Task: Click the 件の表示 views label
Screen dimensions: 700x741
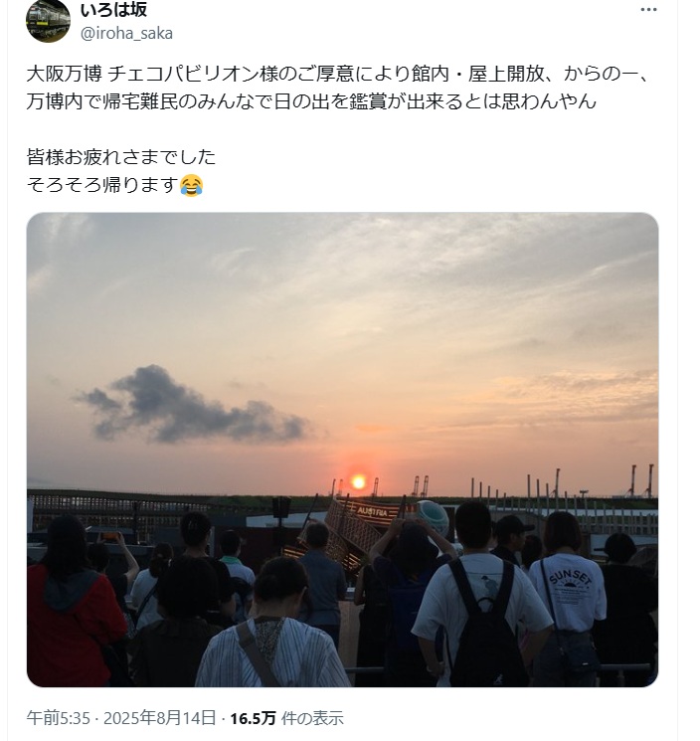Action: 312,718
